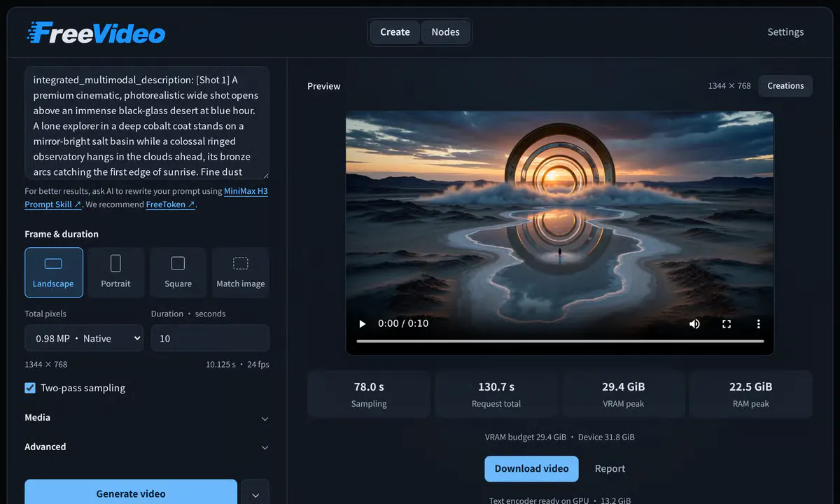Viewport: 840px width, 504px height.
Task: Open video more options menu
Action: pyautogui.click(x=758, y=323)
